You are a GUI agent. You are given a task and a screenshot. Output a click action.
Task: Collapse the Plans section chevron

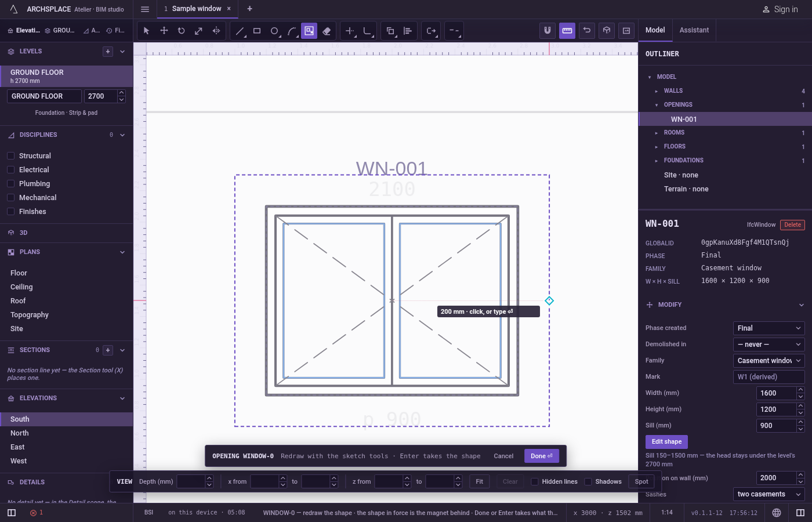tap(122, 252)
